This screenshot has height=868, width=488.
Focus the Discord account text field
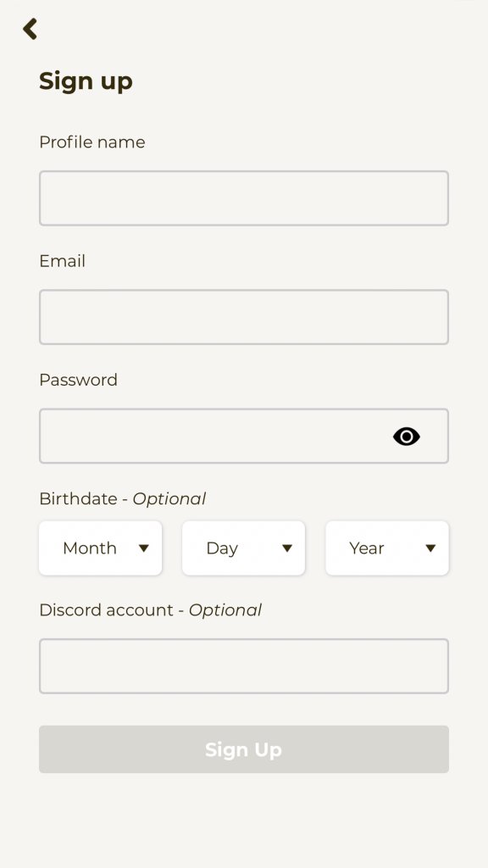click(244, 666)
